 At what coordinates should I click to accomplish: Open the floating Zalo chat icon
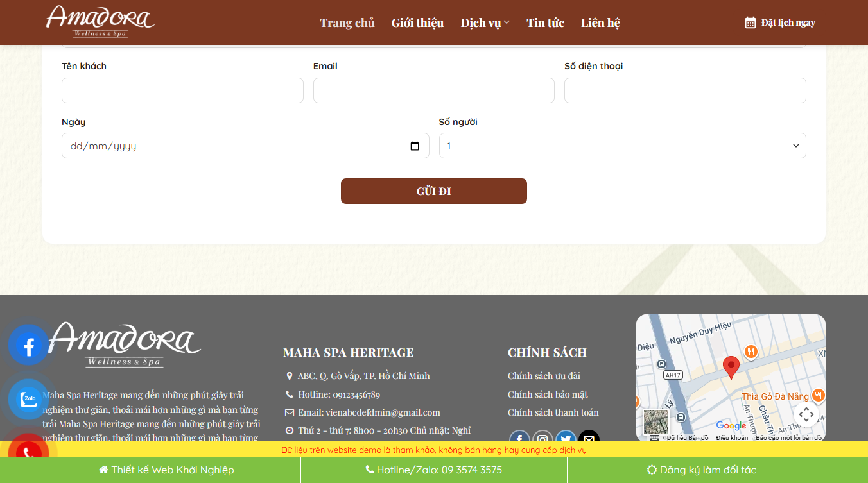(x=29, y=399)
